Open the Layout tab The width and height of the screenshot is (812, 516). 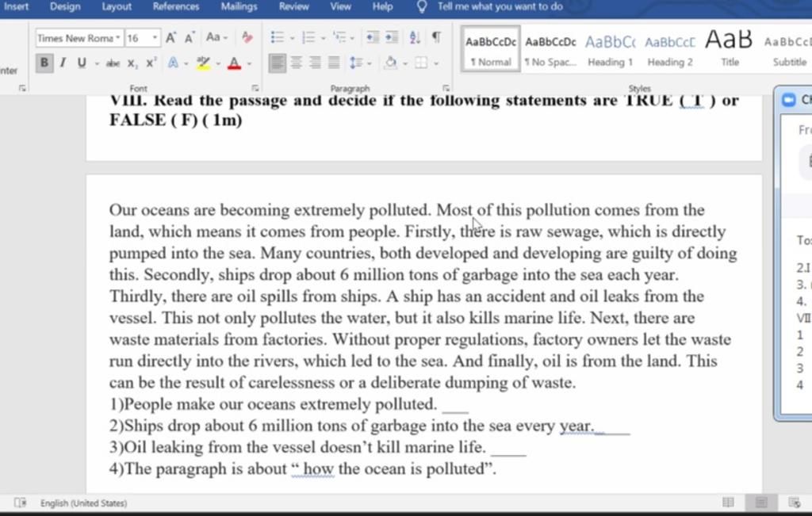click(x=117, y=6)
